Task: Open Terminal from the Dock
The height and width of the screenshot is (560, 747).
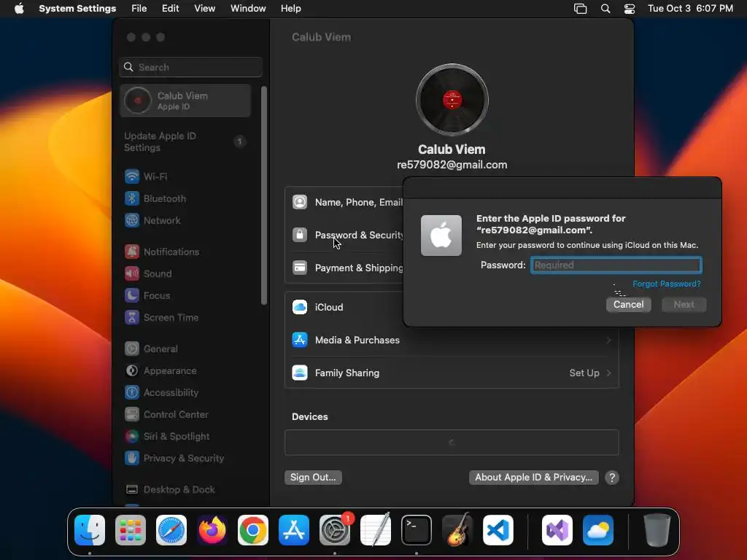Action: coord(417,530)
